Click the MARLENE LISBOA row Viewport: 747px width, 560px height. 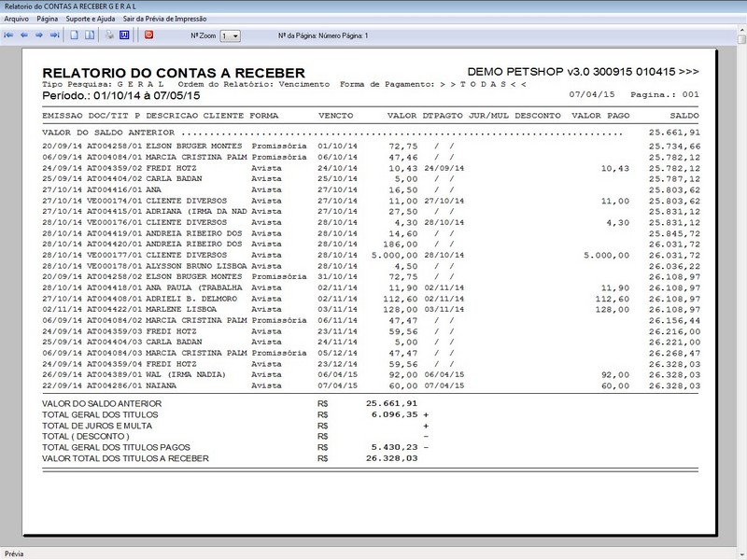[x=371, y=310]
